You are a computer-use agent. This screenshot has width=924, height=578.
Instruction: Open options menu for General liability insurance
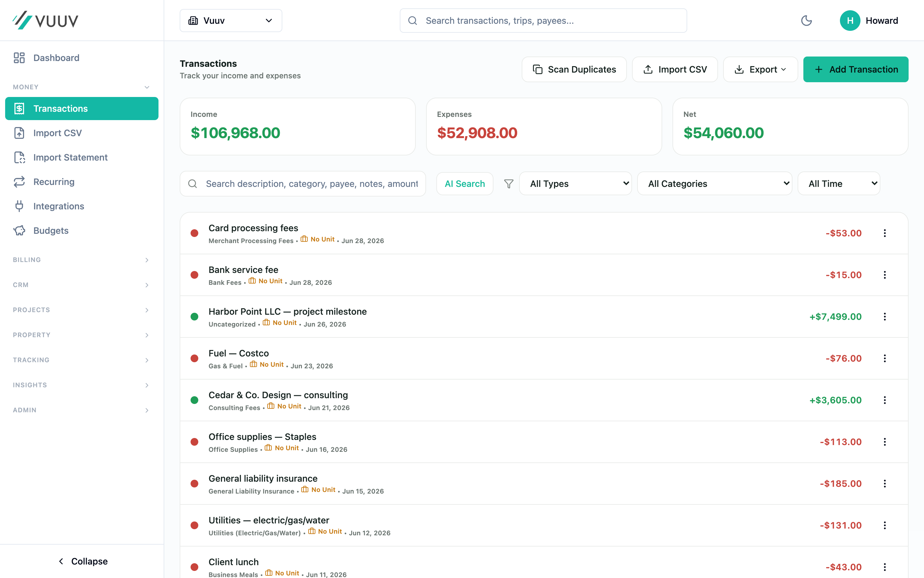pyautogui.click(x=885, y=484)
